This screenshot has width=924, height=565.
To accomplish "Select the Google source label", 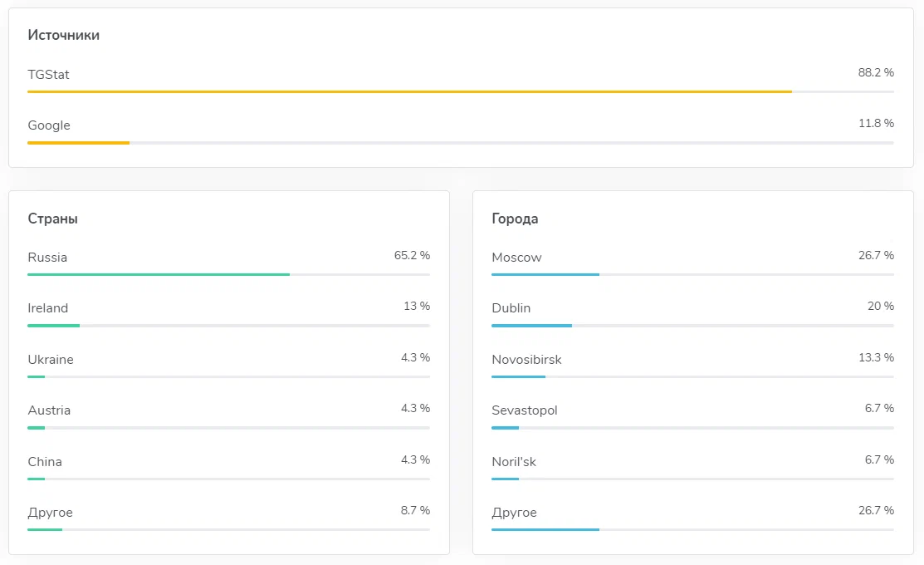I will point(49,125).
